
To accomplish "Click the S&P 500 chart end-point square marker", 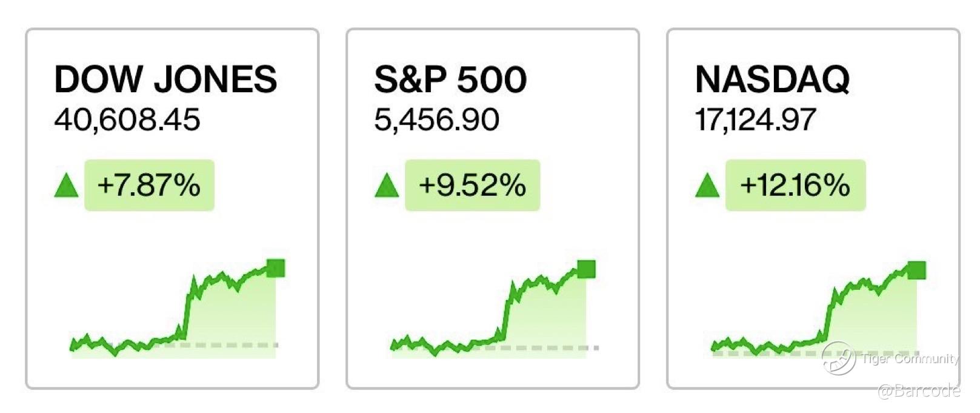I will click(x=586, y=269).
